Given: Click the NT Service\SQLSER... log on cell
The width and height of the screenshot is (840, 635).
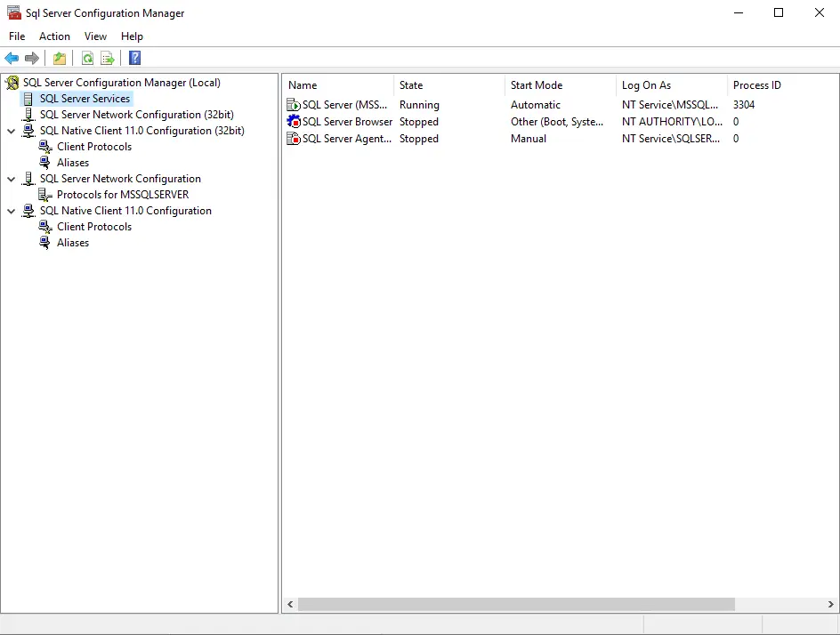Looking at the screenshot, I should 671,139.
